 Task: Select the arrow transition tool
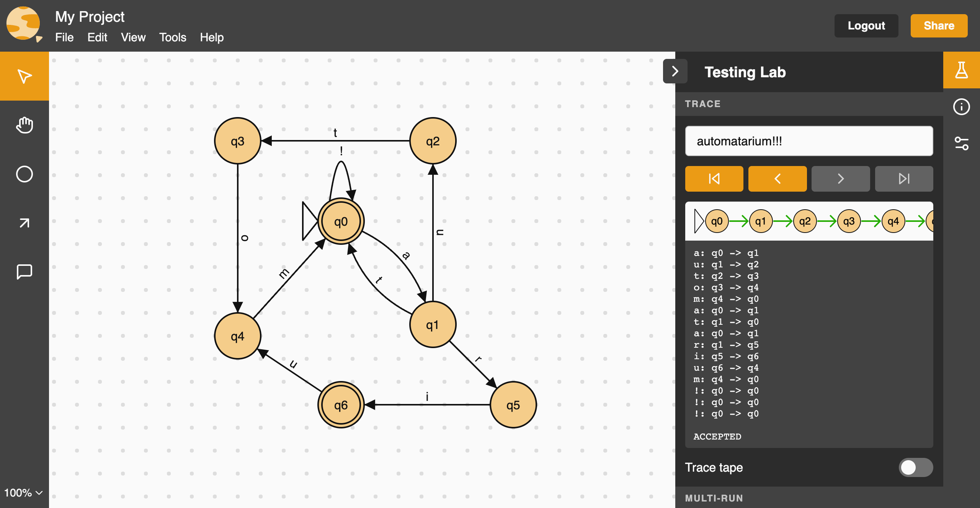pos(24,223)
